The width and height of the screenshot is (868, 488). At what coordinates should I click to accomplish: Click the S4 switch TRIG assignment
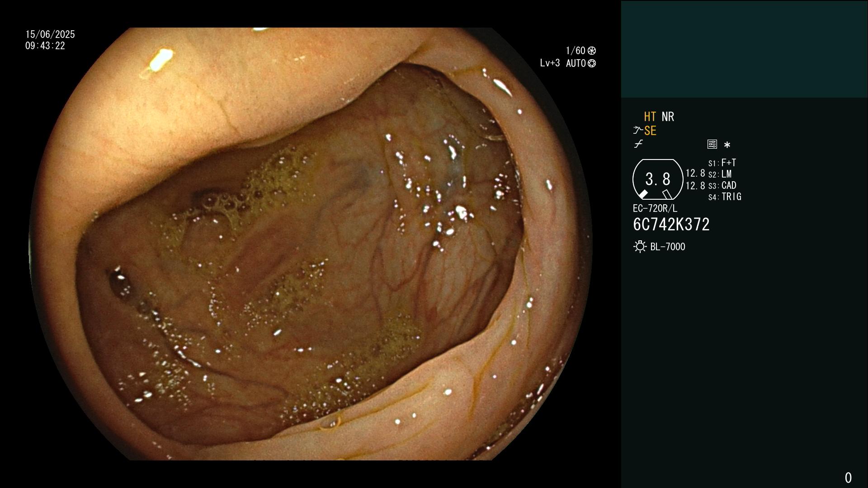point(725,197)
